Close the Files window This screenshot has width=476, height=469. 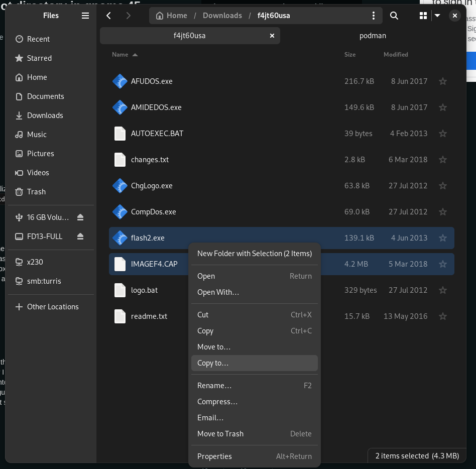[x=454, y=16]
